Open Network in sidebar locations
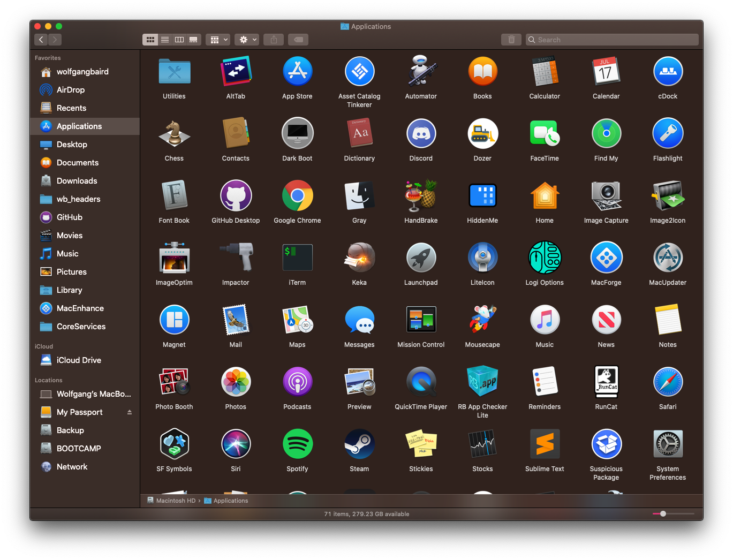733x560 pixels. [x=85, y=467]
